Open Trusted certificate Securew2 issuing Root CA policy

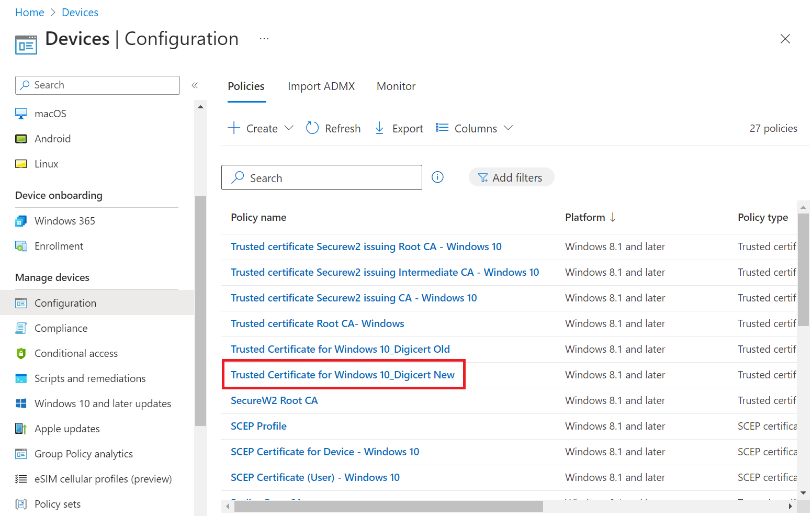click(x=366, y=246)
